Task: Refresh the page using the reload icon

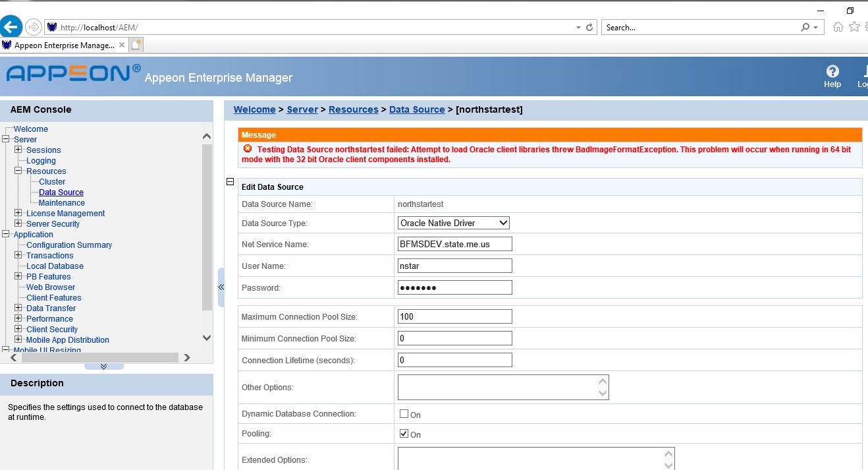Action: pyautogui.click(x=589, y=28)
